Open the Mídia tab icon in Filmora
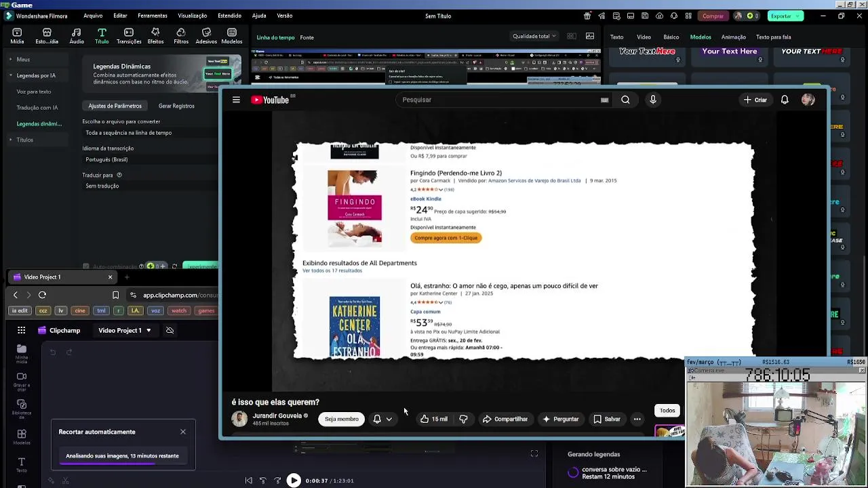868x488 pixels. 17,33
